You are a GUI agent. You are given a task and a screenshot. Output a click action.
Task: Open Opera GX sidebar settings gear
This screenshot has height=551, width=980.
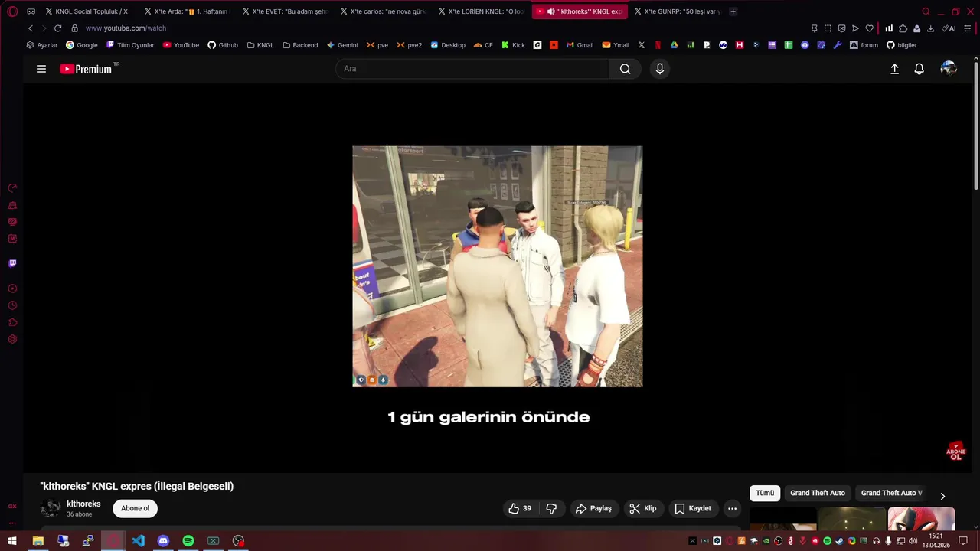tap(12, 339)
